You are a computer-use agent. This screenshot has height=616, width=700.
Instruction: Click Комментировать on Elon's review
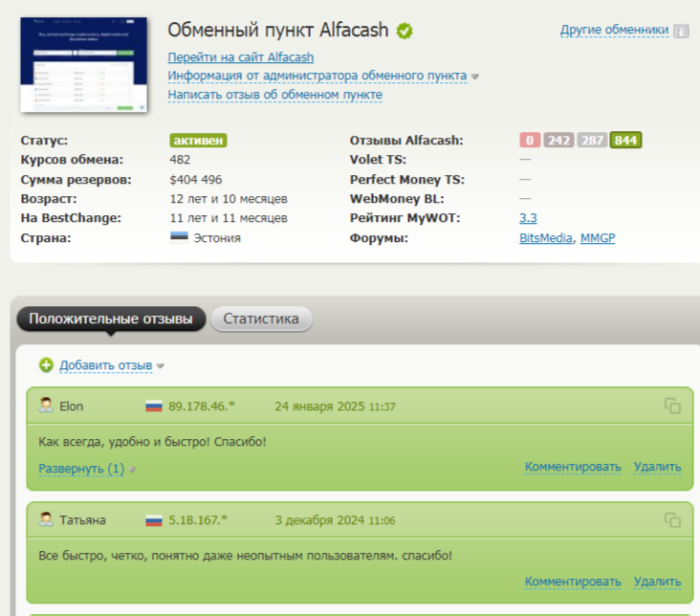[x=573, y=467]
